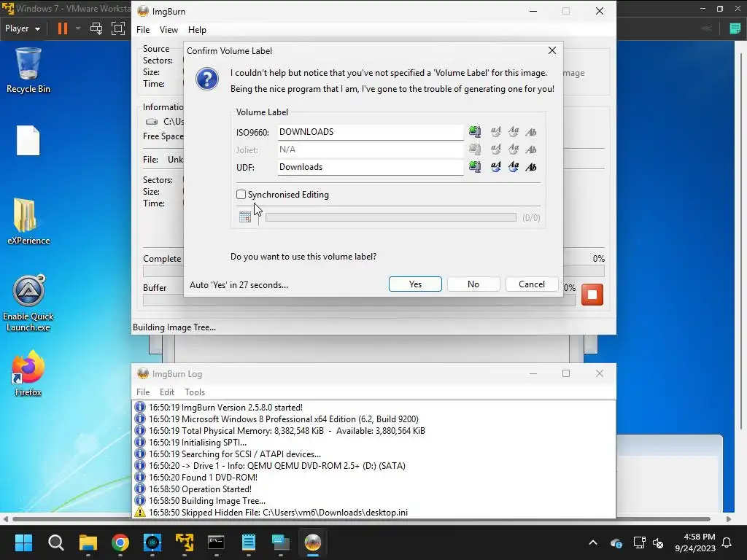Image resolution: width=747 pixels, height=560 pixels.
Task: Click the ISO9660 row default label icon
Action: coord(475,132)
